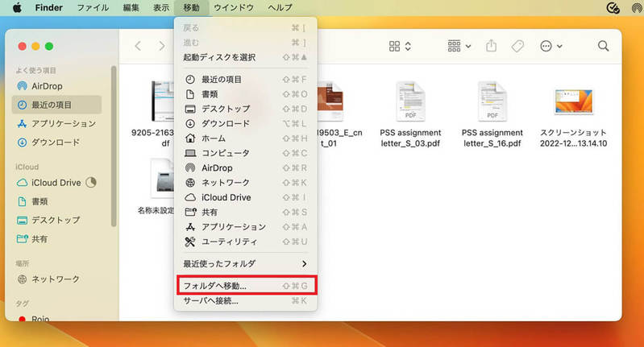
Task: Click the Finder window green zoom button
Action: coord(49,47)
